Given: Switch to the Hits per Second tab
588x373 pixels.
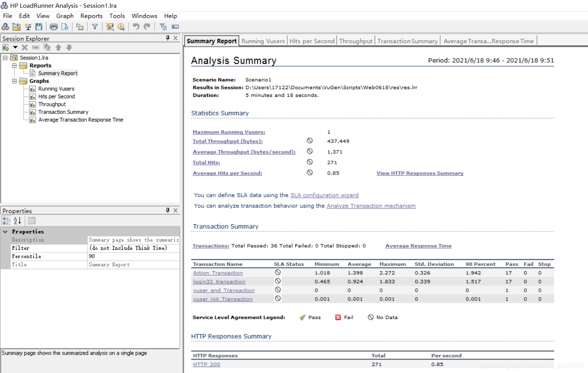Looking at the screenshot, I should (x=312, y=41).
